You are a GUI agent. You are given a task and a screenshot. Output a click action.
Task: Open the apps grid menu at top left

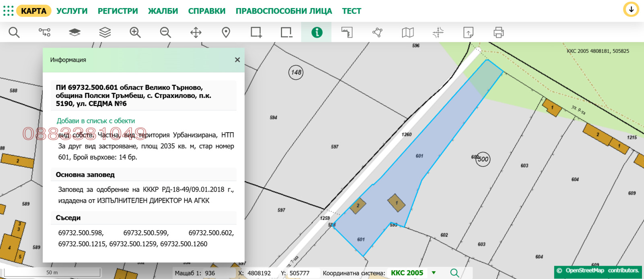(8, 11)
